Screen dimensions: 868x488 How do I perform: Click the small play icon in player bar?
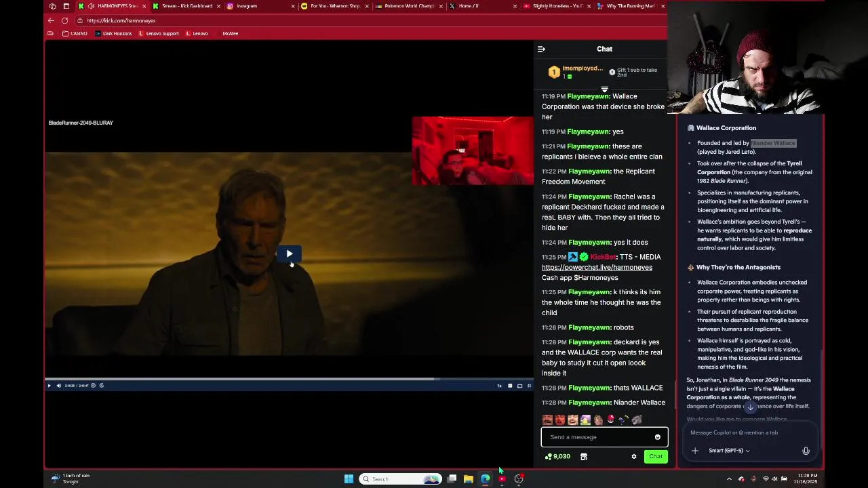coord(49,386)
